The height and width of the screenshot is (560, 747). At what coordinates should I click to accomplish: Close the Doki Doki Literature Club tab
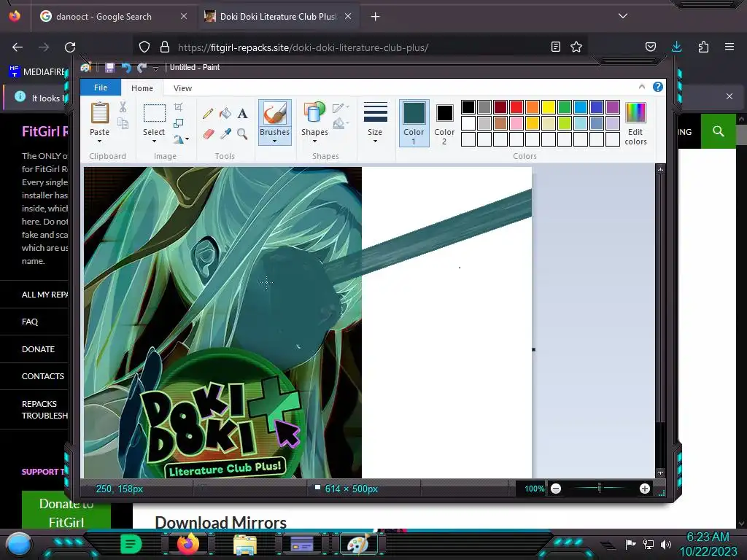click(348, 16)
